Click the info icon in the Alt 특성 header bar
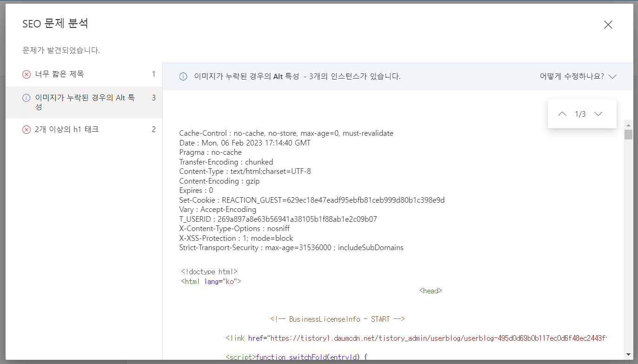This screenshot has width=638, height=364. click(x=183, y=76)
